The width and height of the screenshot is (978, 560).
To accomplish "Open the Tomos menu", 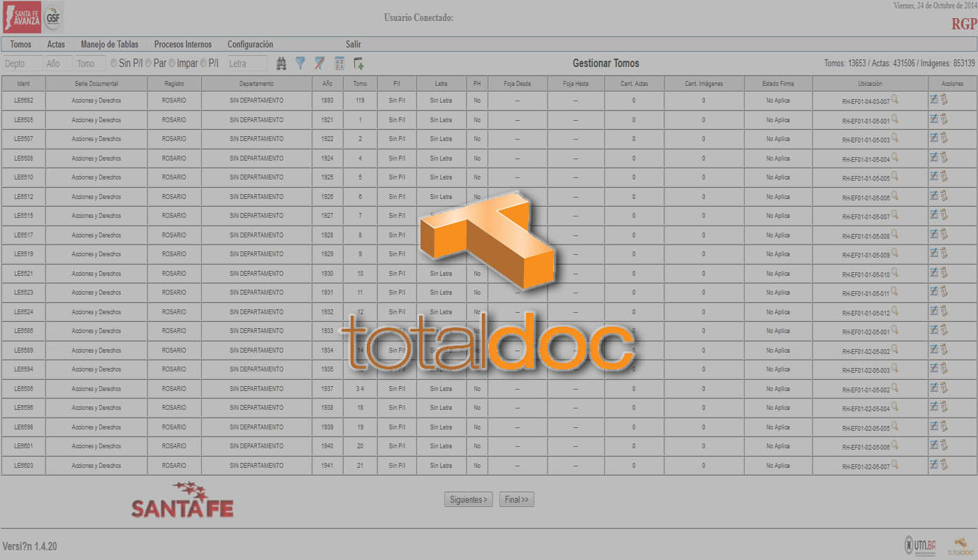I will 21,44.
